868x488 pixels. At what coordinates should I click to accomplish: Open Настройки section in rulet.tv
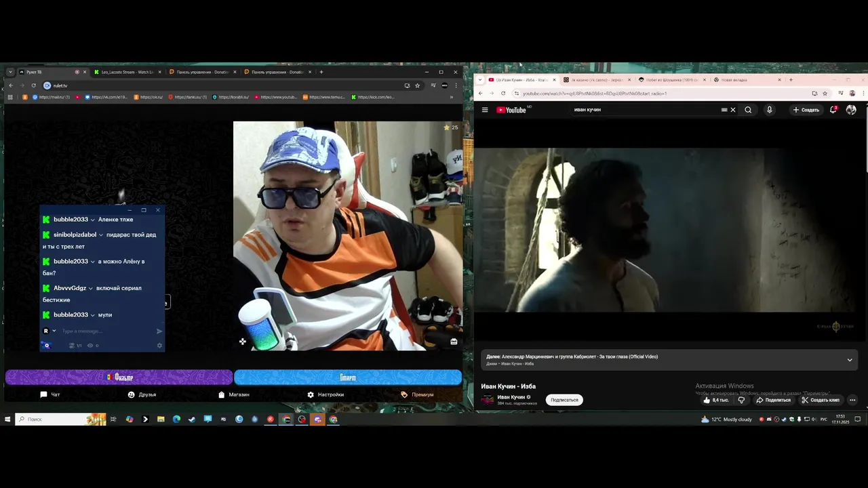click(x=325, y=394)
